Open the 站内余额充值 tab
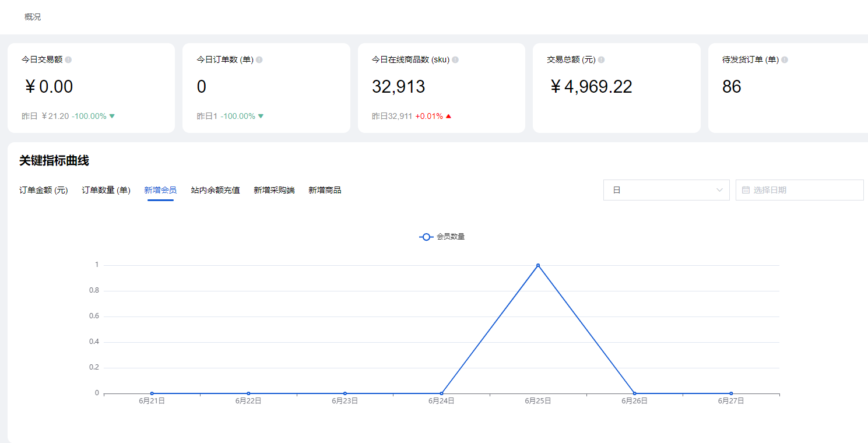The height and width of the screenshot is (443, 868). [x=215, y=190]
